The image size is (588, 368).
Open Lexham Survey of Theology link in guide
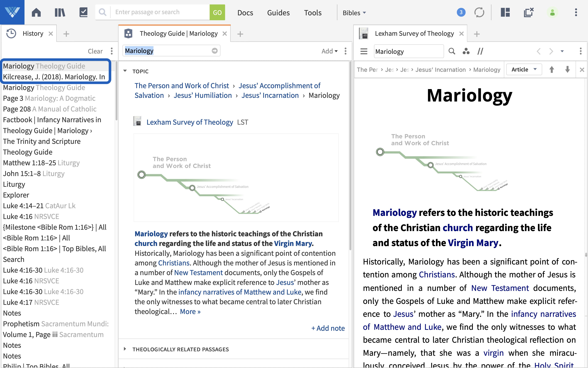pos(190,122)
